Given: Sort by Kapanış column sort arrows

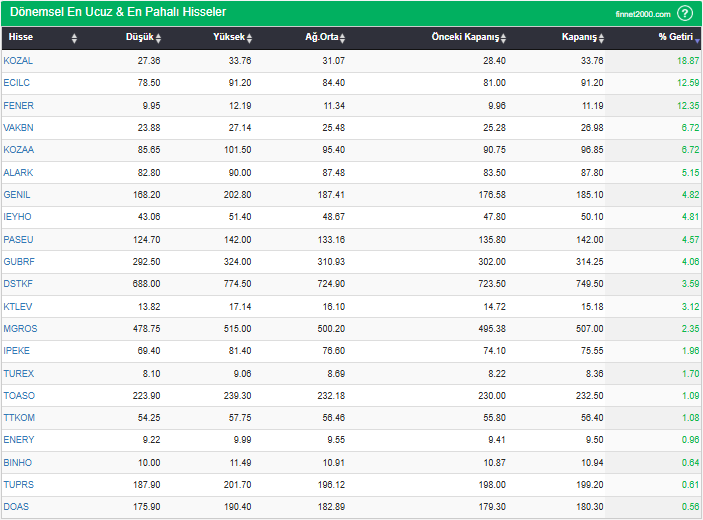Looking at the screenshot, I should click(x=602, y=38).
